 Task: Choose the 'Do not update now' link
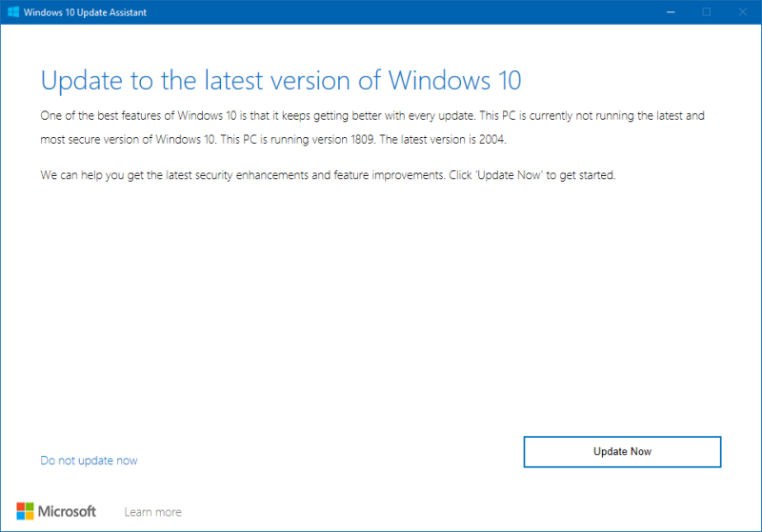click(89, 461)
